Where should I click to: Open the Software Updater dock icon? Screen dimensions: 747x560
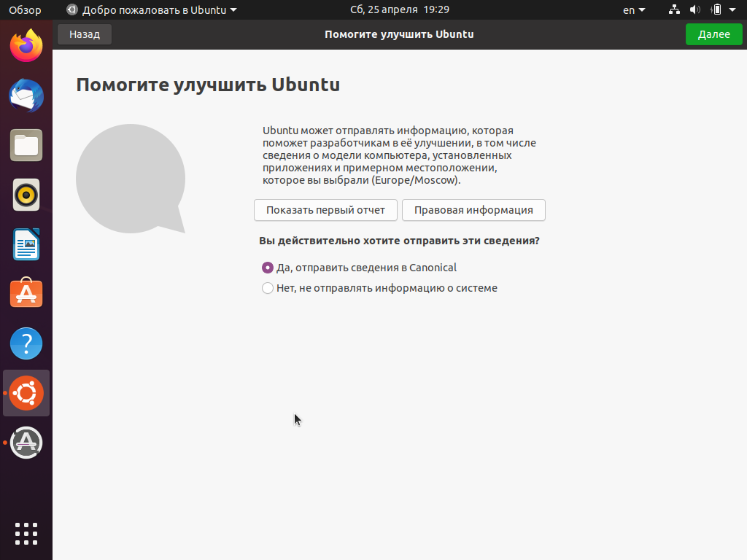coord(26,443)
